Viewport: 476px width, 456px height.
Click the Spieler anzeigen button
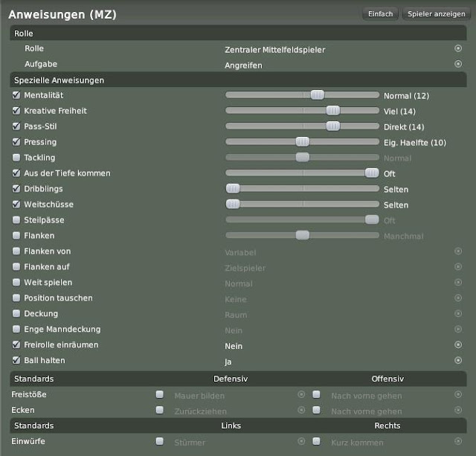[437, 14]
